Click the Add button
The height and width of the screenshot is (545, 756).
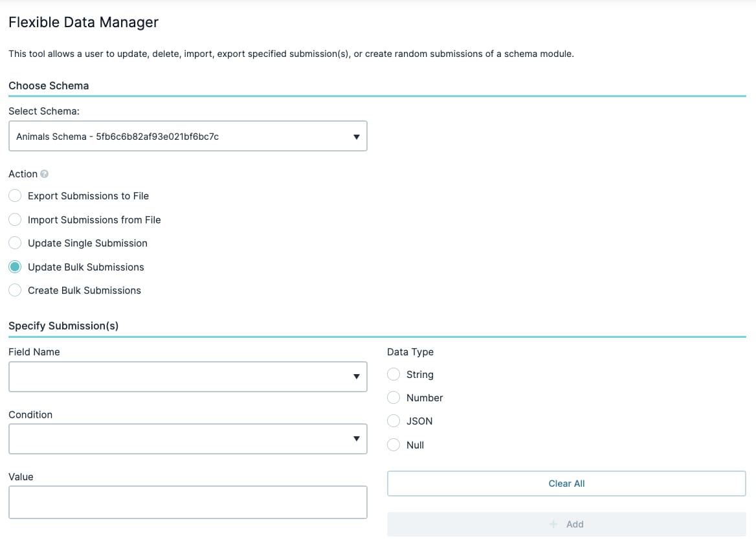pos(566,524)
